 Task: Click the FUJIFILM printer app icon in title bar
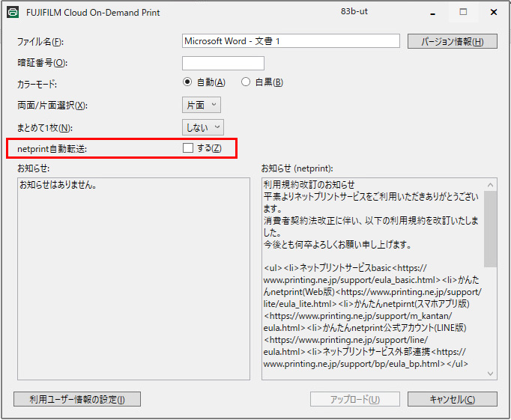(13, 13)
